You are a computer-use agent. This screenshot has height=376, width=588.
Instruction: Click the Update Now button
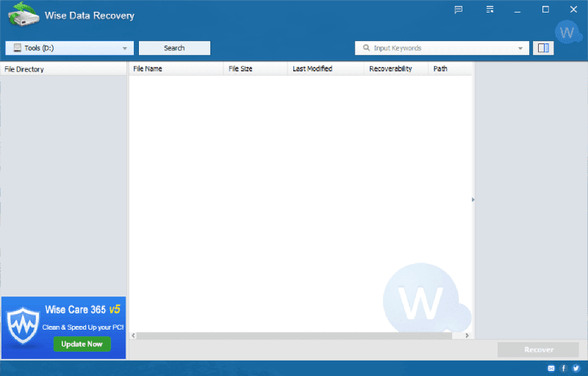[x=82, y=344]
